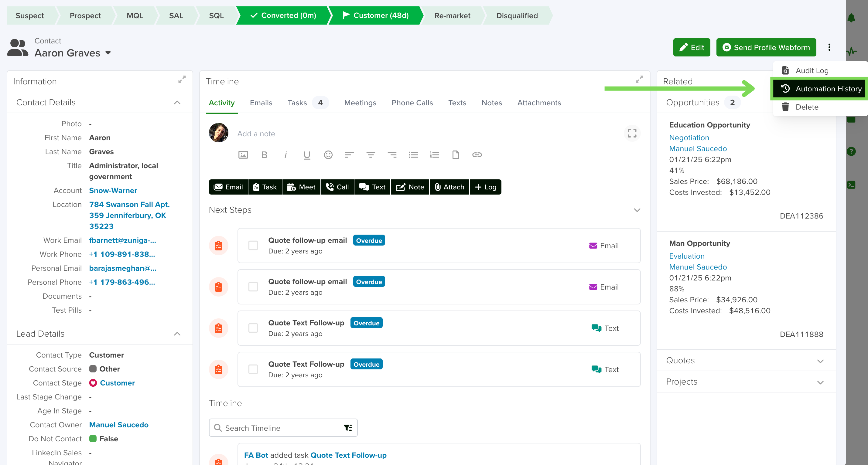Image resolution: width=868 pixels, height=465 pixels.
Task: Click Send Profile Webform button
Action: (x=766, y=47)
